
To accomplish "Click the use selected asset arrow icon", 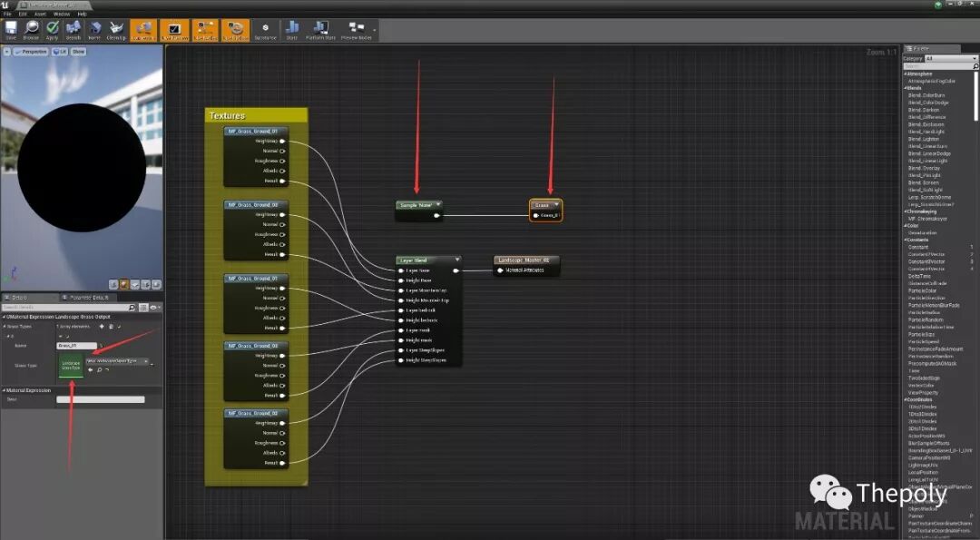I will pos(91,370).
